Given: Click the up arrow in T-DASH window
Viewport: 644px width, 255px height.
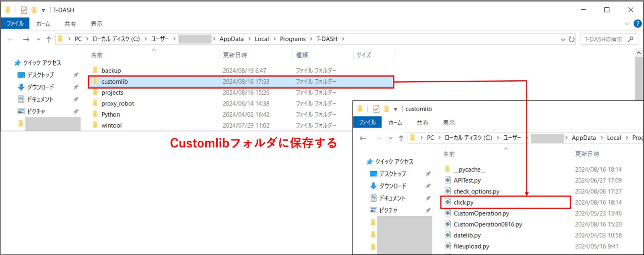Looking at the screenshot, I should click(49, 39).
